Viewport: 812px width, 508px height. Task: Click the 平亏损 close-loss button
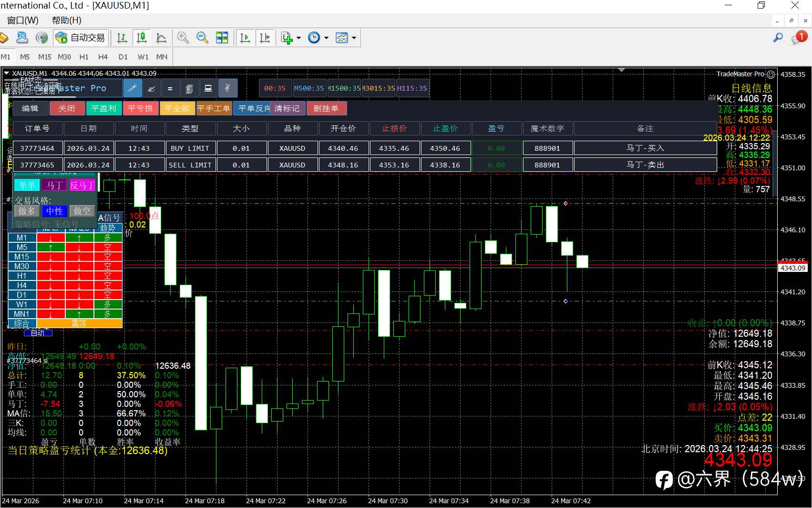(x=141, y=108)
